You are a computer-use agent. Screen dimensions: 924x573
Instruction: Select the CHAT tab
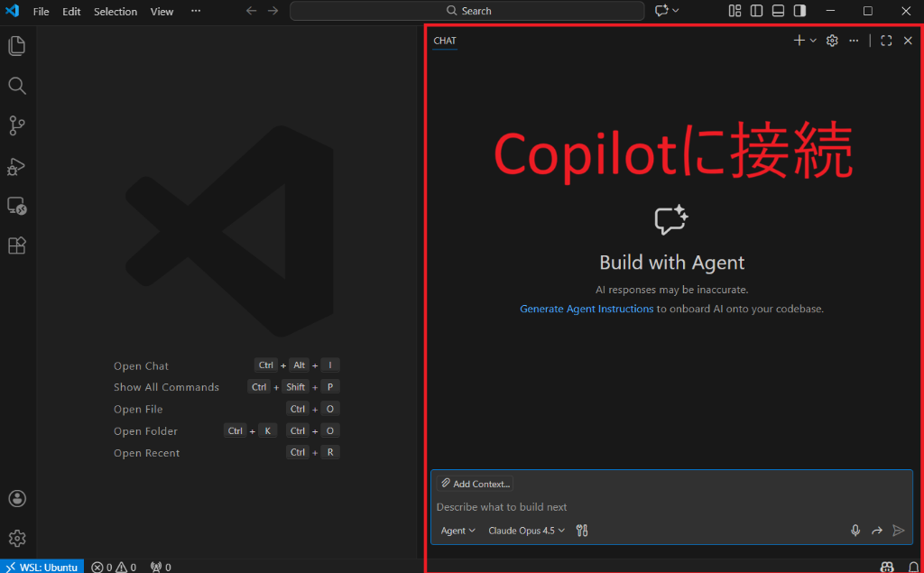point(445,41)
